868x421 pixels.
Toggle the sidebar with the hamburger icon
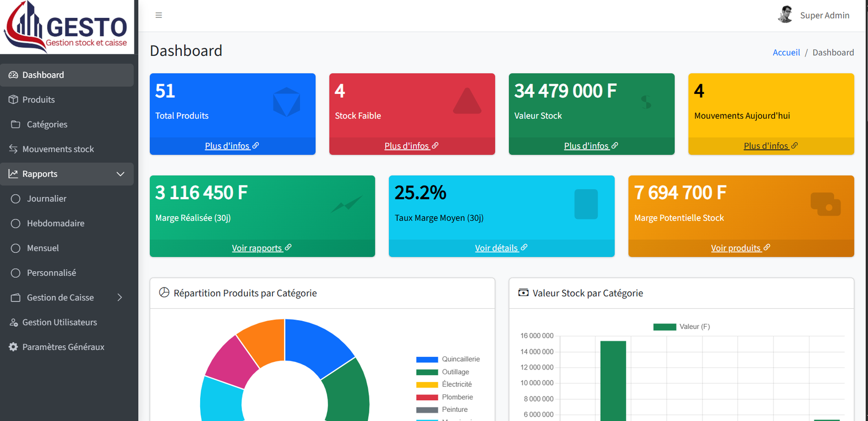[x=158, y=15]
